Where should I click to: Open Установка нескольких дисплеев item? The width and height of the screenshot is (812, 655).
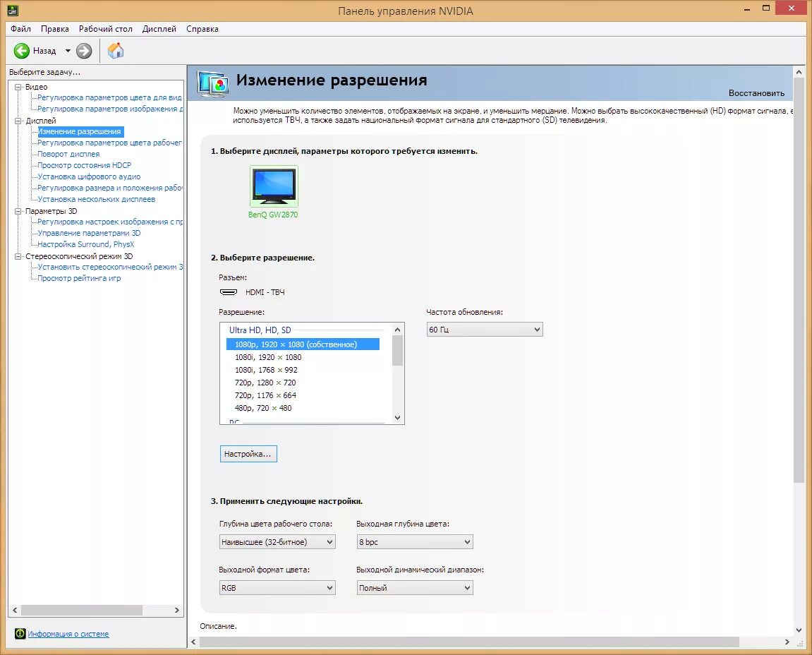[97, 199]
